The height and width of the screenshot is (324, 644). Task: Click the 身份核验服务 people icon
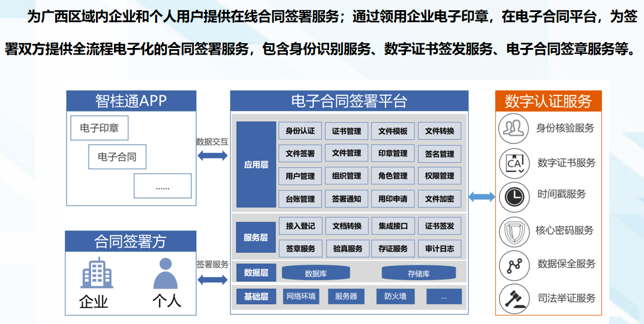tap(513, 128)
